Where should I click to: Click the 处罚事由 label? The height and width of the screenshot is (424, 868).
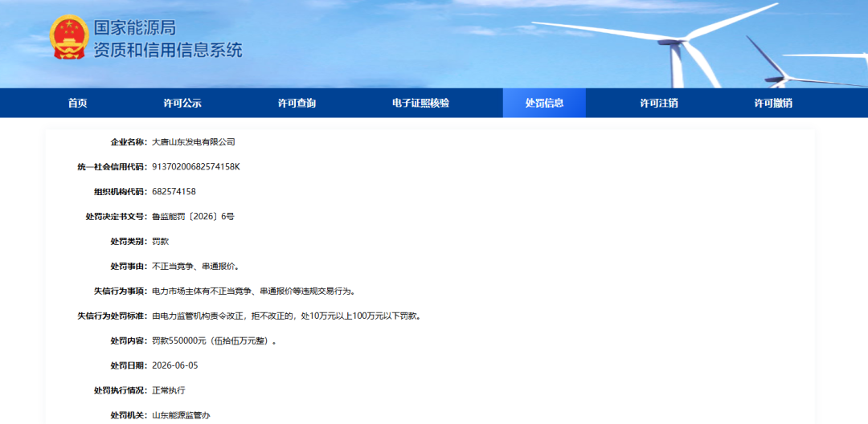click(x=129, y=267)
